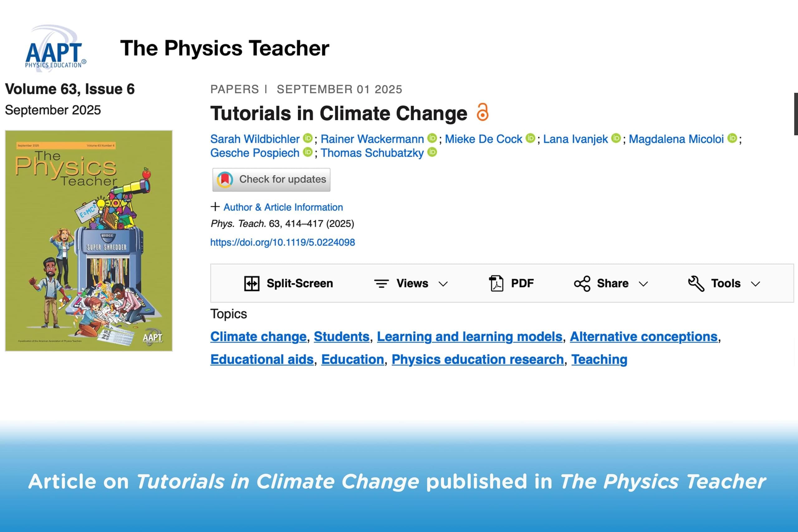This screenshot has width=798, height=532.
Task: Click the open access lock icon
Action: (x=482, y=112)
